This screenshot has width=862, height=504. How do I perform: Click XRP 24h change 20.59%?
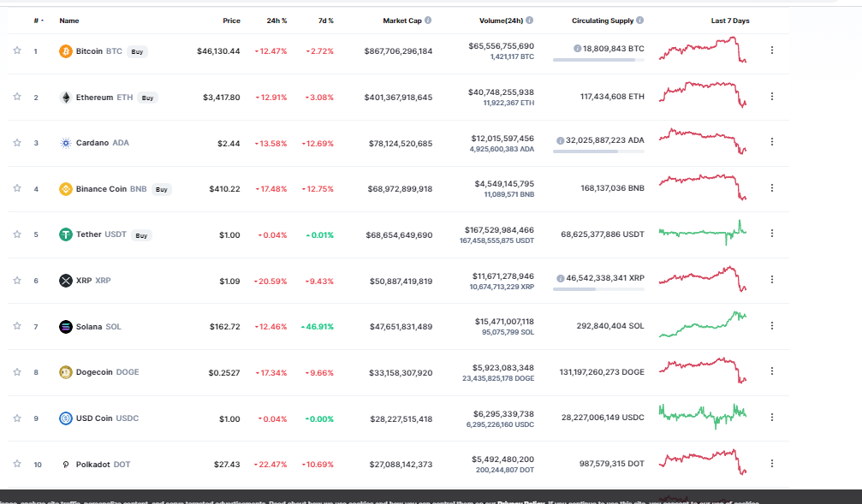click(x=270, y=282)
